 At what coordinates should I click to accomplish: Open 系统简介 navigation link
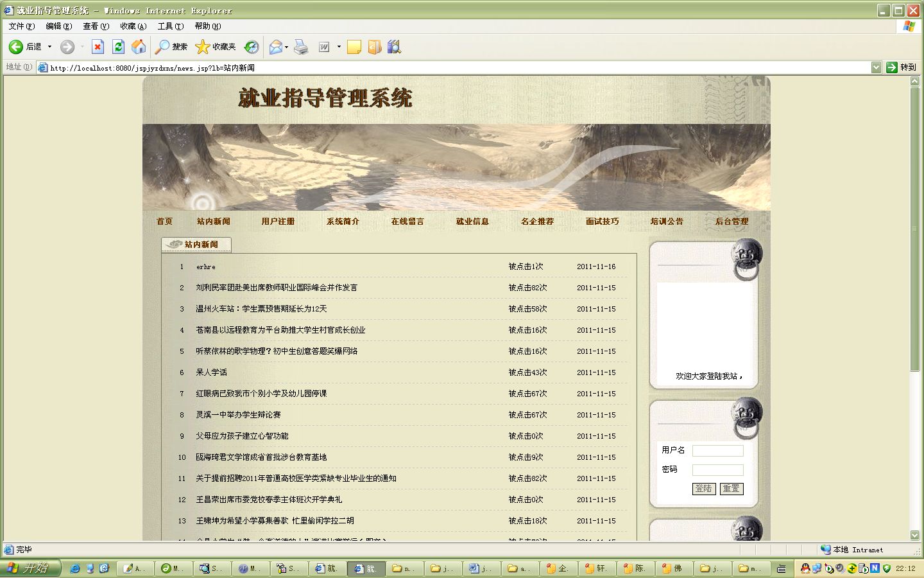pyautogui.click(x=343, y=222)
